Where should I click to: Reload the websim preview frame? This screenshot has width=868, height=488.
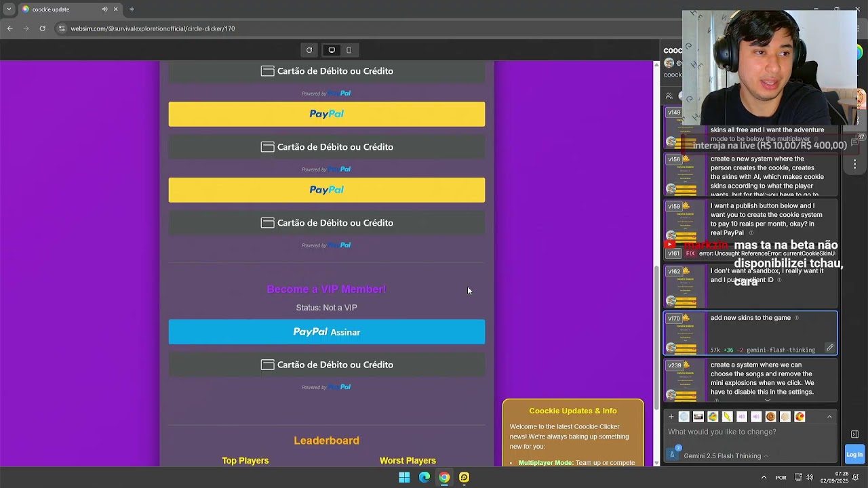309,50
